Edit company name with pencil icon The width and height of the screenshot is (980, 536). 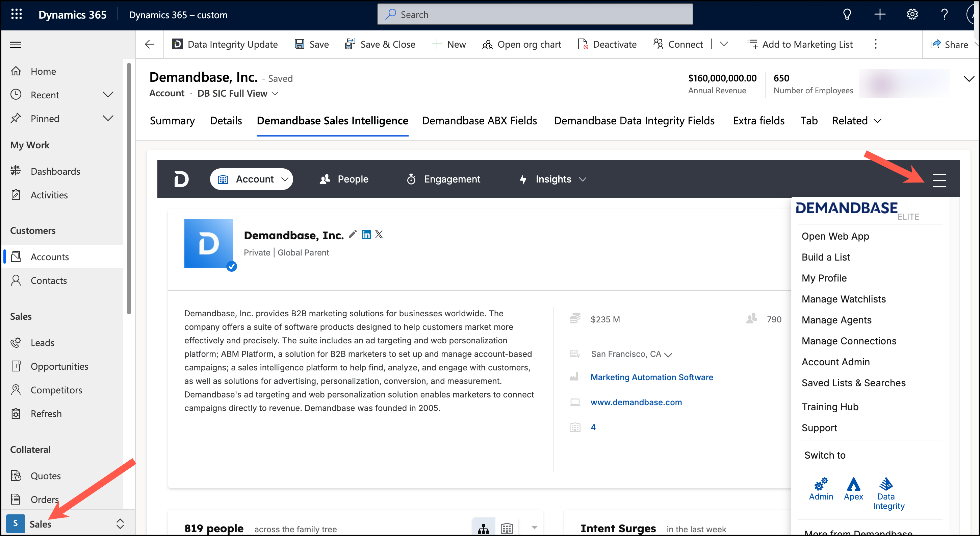tap(353, 234)
